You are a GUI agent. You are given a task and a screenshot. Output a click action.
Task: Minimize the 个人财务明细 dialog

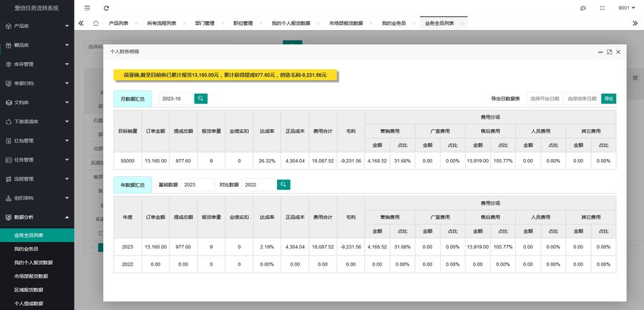[600, 52]
